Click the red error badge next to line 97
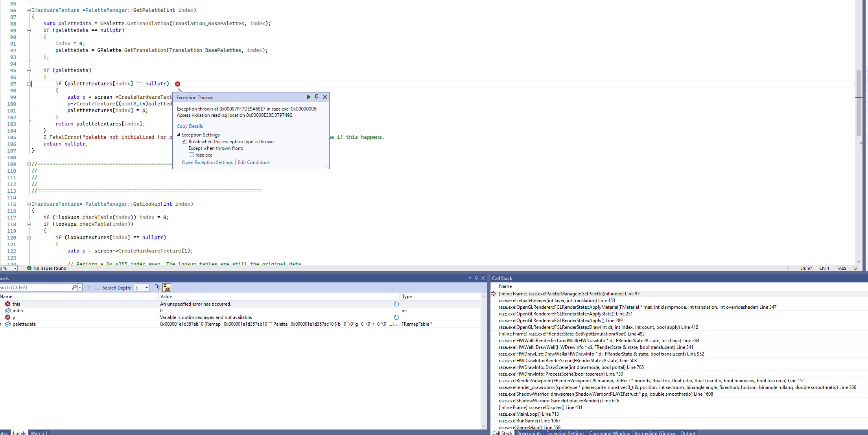The image size is (868, 435). coord(178,84)
